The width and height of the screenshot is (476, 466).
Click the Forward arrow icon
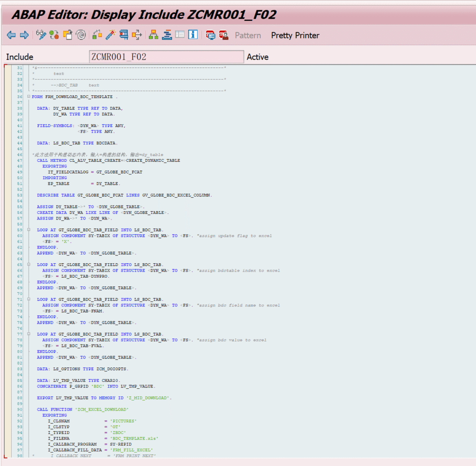[24, 35]
